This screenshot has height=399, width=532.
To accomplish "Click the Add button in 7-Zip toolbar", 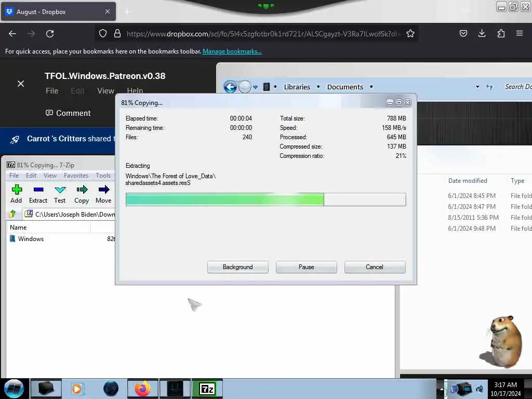I will point(16,194).
